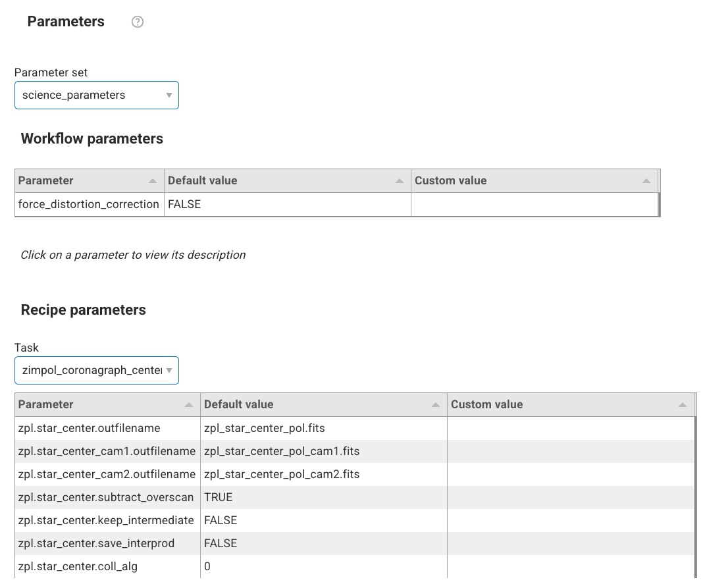Click the Workflow parameters heading
The height and width of the screenshot is (588, 707).
[x=92, y=138]
